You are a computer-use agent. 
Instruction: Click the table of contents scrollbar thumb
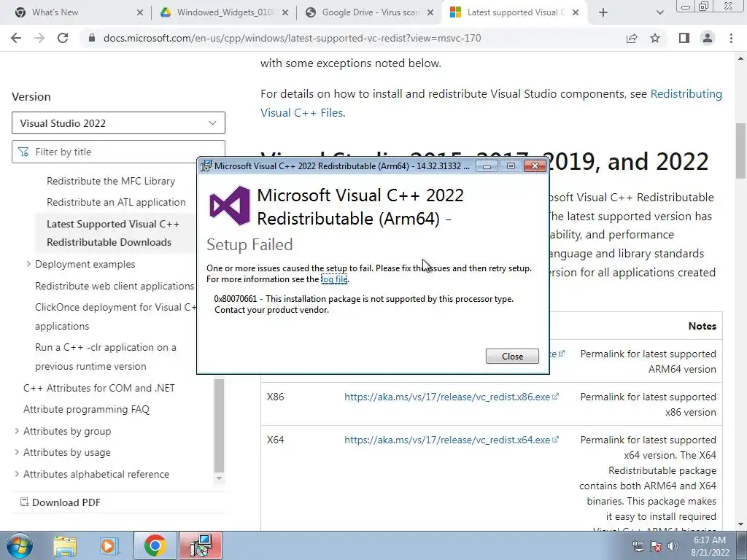(219, 425)
